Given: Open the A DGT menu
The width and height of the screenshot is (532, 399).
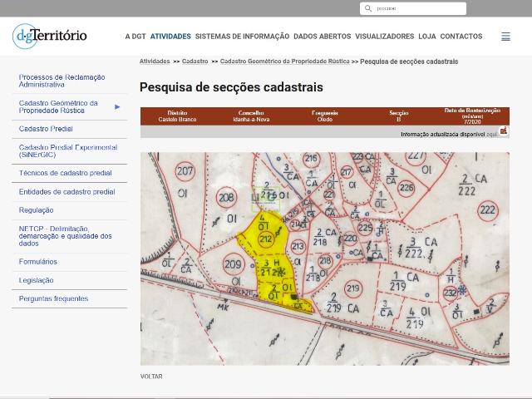Looking at the screenshot, I should [x=135, y=37].
